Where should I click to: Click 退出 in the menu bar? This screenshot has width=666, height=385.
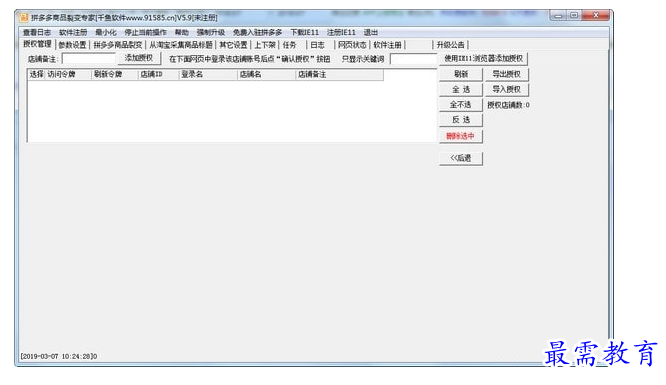click(370, 32)
